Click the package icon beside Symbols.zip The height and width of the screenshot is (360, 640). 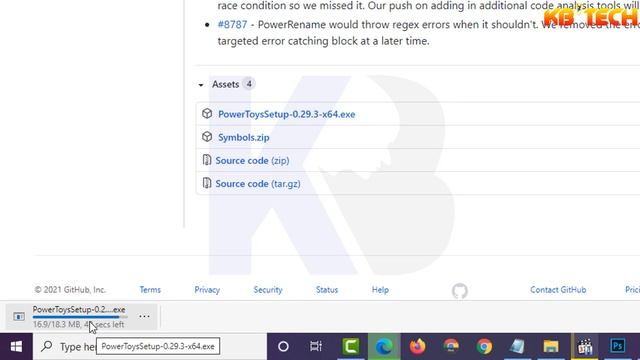207,137
